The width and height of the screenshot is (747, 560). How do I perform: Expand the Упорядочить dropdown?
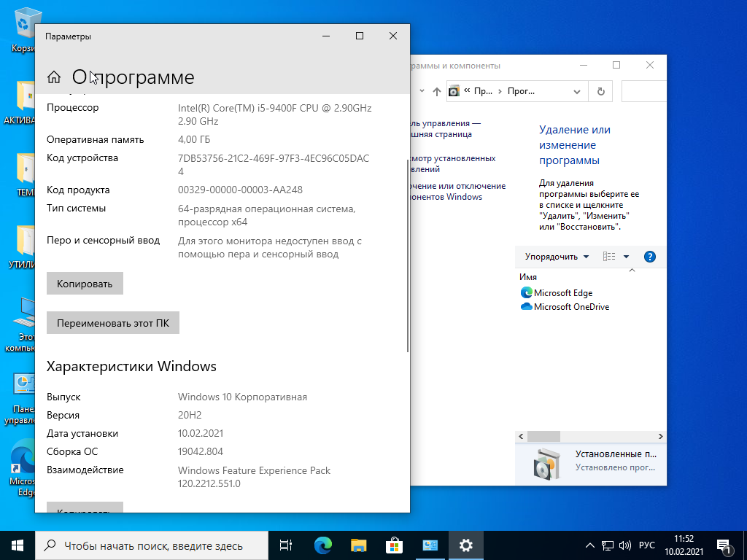(x=556, y=257)
